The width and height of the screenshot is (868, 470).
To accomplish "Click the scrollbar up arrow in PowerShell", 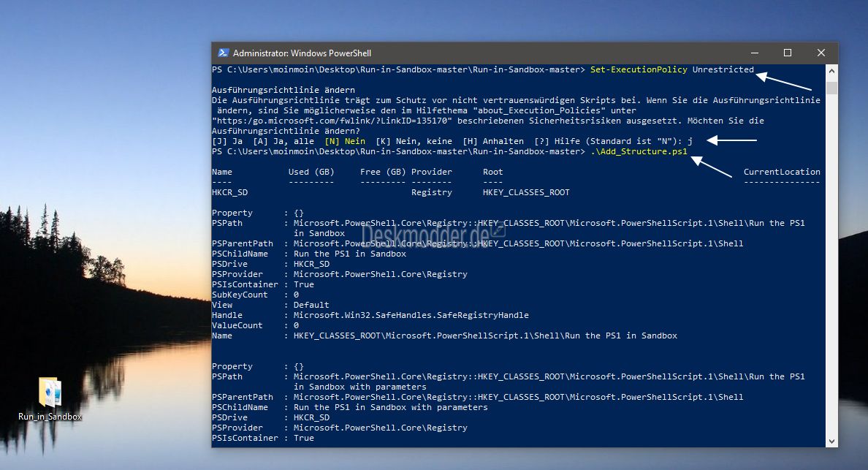I will point(831,71).
